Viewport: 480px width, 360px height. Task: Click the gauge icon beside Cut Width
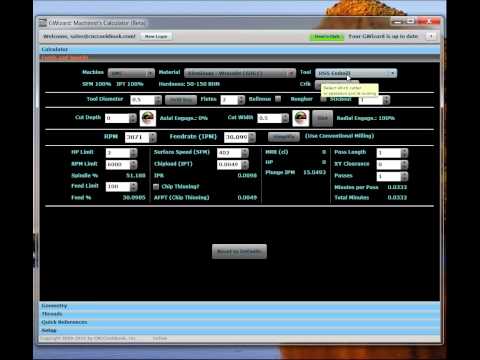tap(301, 118)
